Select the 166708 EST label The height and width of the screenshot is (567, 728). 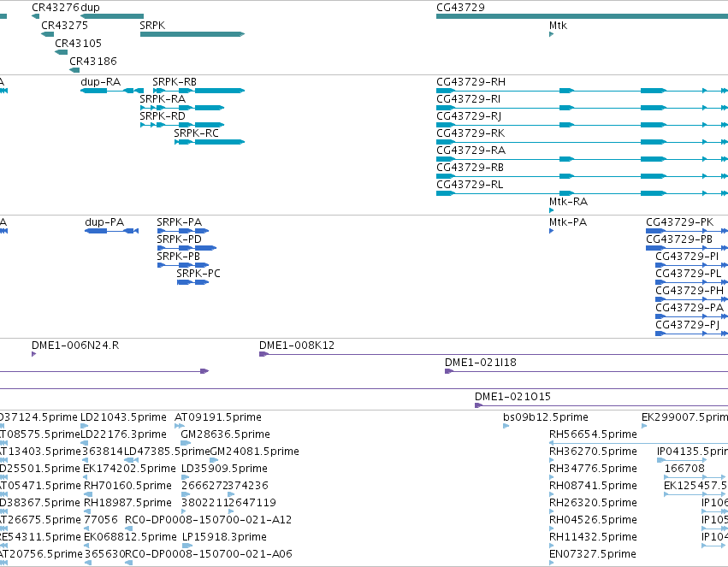pyautogui.click(x=684, y=470)
